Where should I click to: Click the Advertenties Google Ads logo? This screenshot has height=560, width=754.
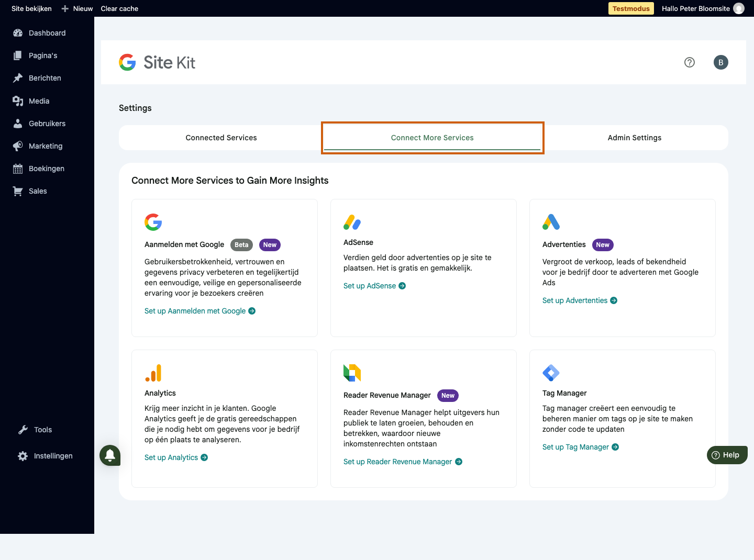(x=551, y=222)
